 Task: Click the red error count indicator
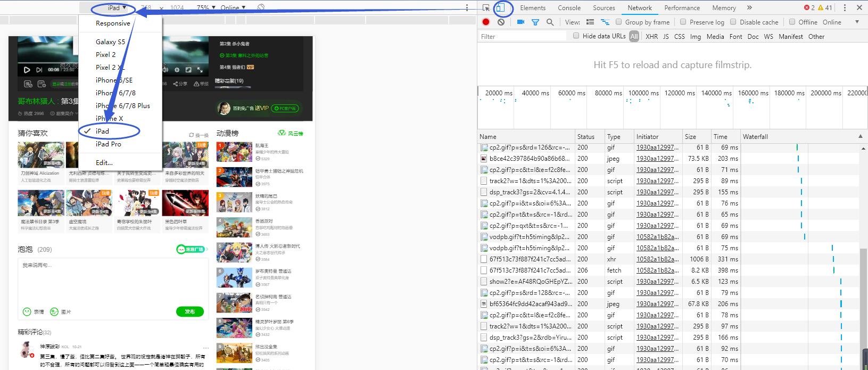click(x=809, y=8)
